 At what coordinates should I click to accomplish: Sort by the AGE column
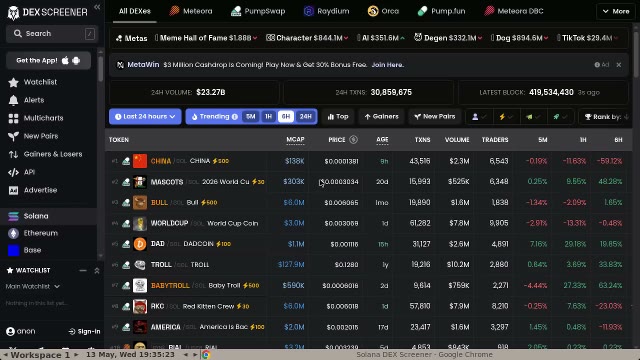coord(382,140)
